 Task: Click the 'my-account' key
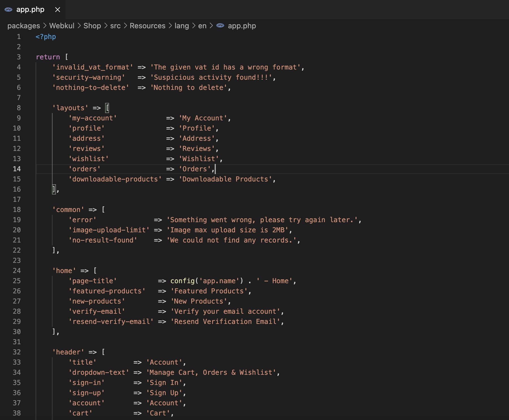tap(93, 118)
